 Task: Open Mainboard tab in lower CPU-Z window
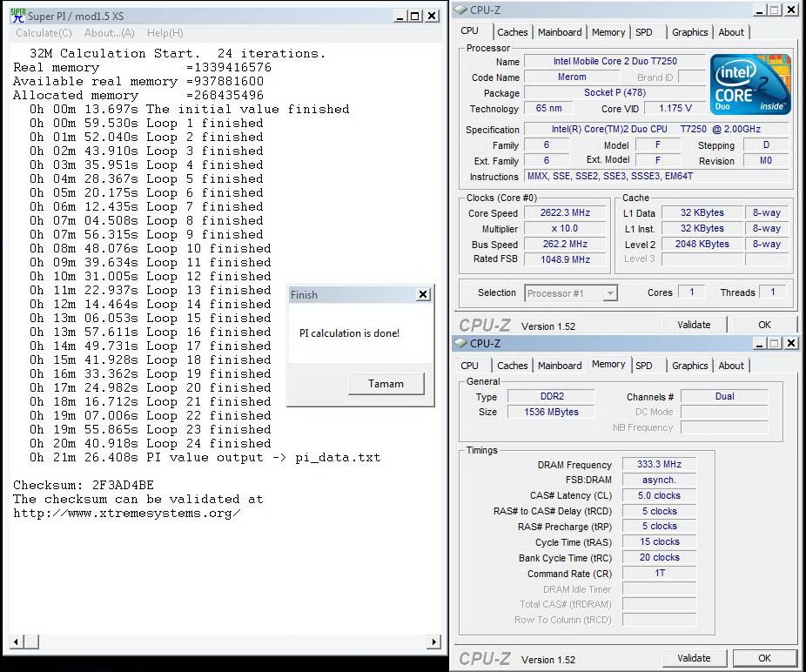560,365
